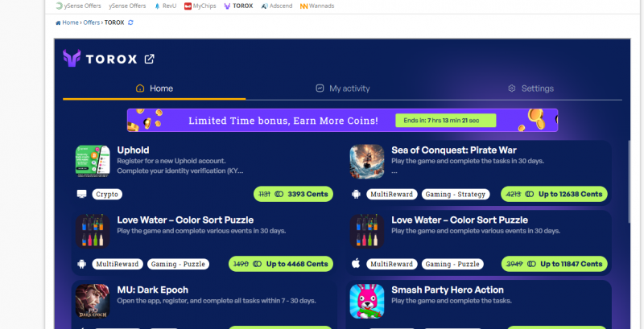Click Android icon on Sea of Conquest
The image size is (644, 329).
click(x=356, y=194)
